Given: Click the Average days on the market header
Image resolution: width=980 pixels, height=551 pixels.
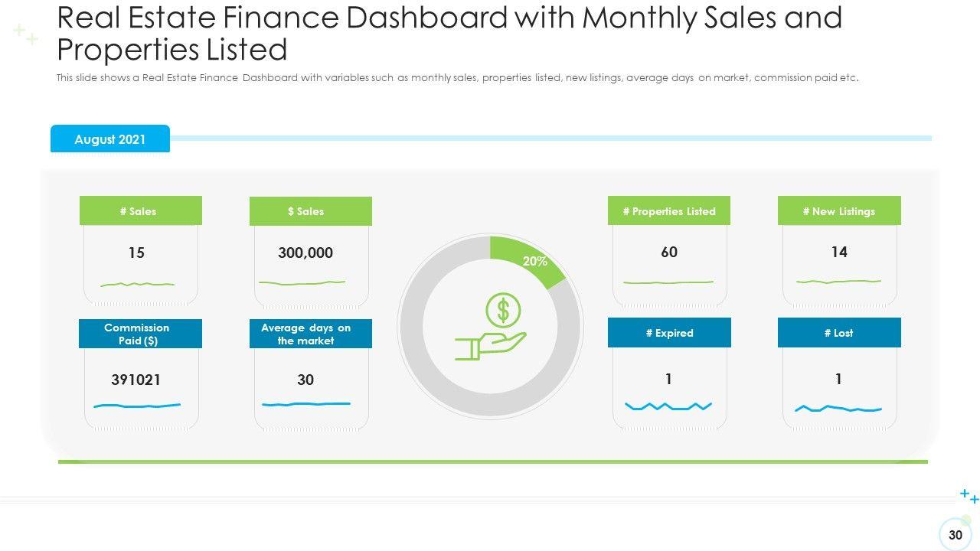Looking at the screenshot, I should [310, 334].
